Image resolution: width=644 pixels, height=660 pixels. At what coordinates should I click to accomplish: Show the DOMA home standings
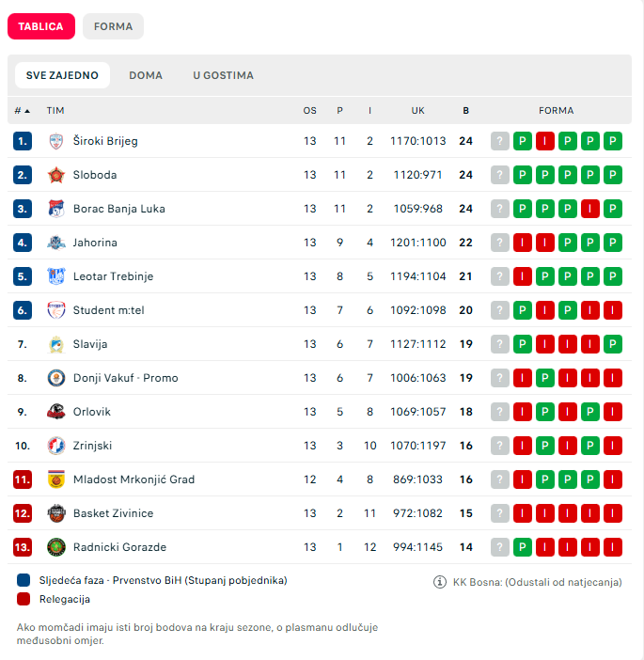point(146,75)
